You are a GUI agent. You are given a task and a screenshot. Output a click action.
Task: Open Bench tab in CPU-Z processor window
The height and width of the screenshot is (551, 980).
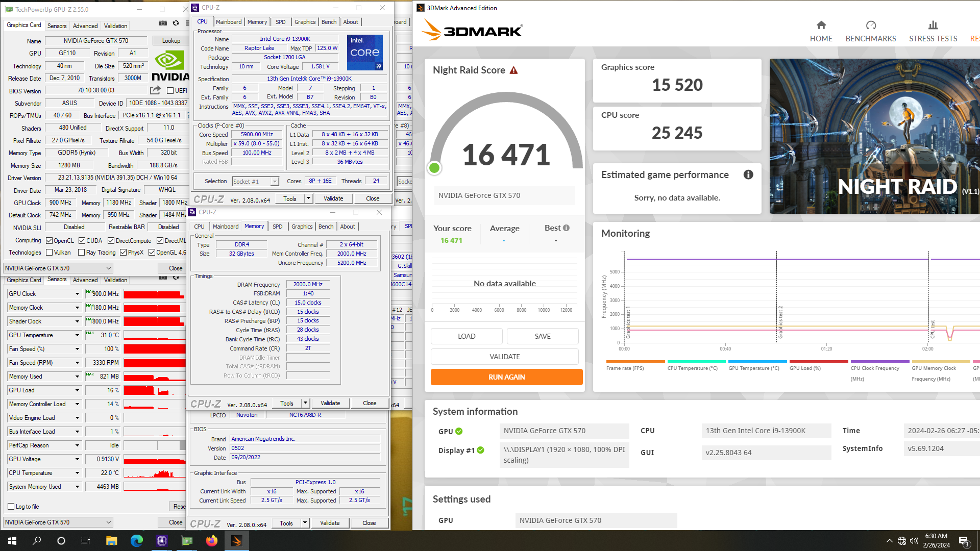tap(329, 22)
